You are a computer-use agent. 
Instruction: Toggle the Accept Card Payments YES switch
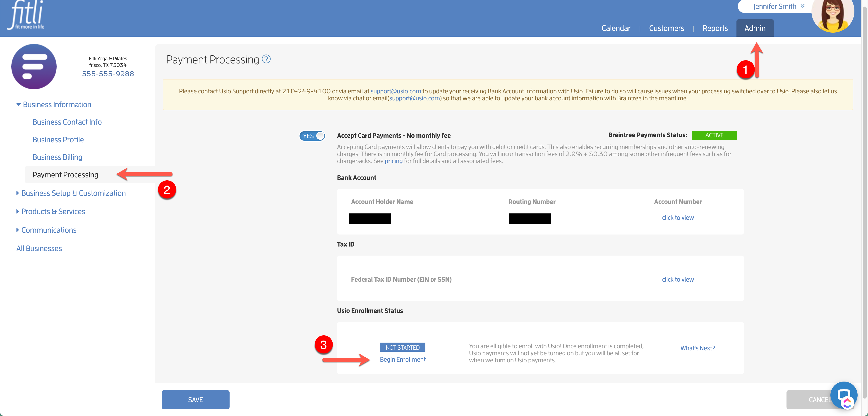coord(312,136)
